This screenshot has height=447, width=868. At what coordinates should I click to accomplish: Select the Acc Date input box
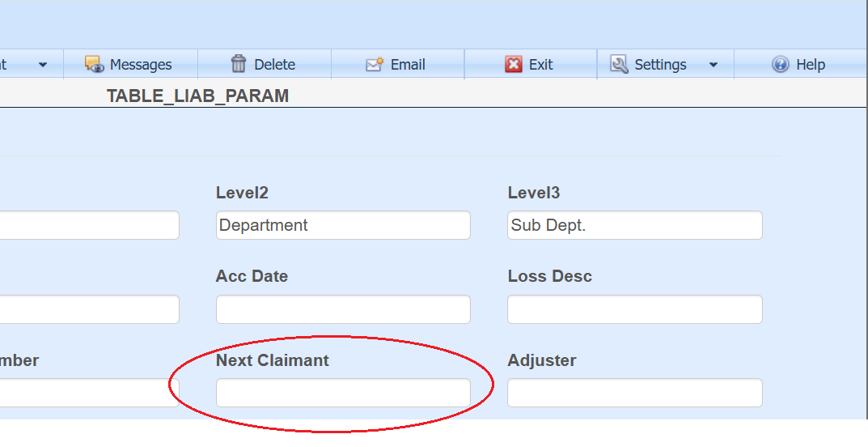[343, 309]
